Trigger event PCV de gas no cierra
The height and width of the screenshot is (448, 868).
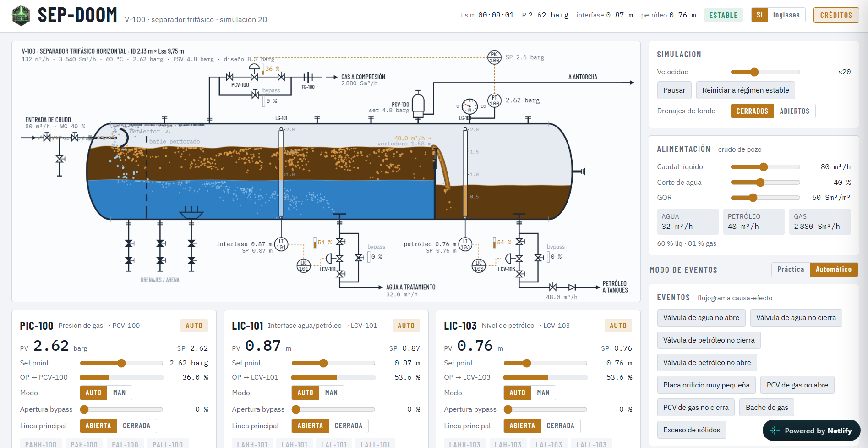[696, 408]
